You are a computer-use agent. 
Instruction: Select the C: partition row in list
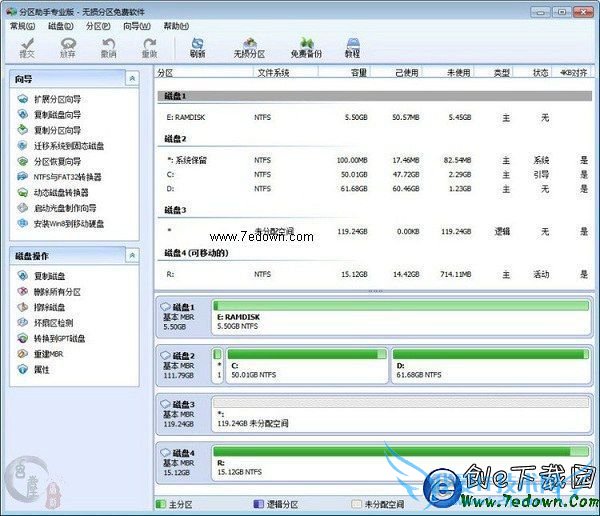375,175
